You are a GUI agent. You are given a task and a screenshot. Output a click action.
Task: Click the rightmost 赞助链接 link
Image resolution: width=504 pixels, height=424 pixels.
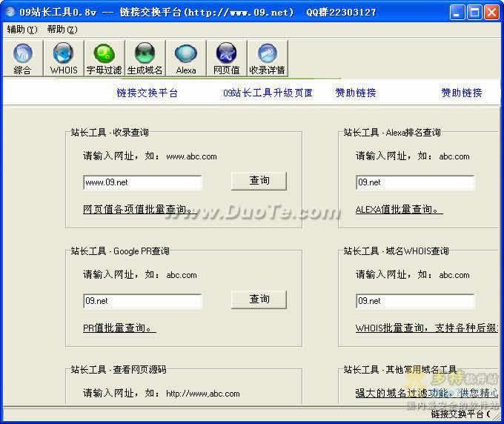pos(462,93)
